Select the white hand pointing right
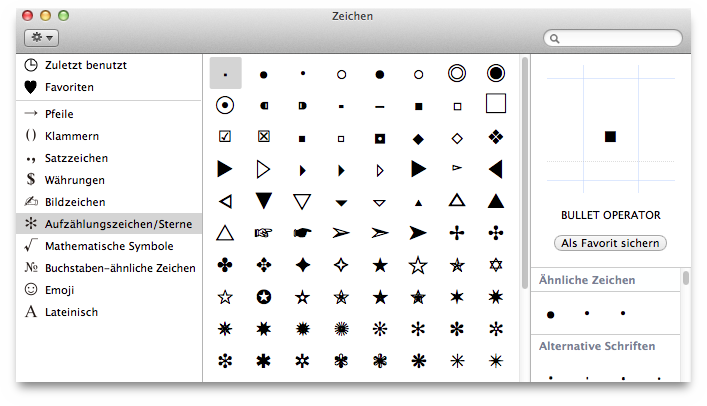Image resolution: width=707 pixels, height=406 pixels. click(x=263, y=233)
